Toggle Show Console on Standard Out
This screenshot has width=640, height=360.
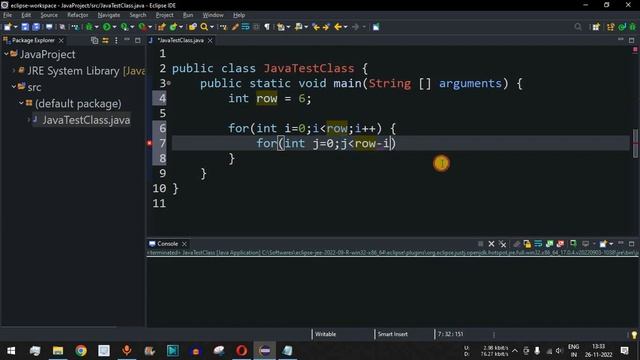549,244
